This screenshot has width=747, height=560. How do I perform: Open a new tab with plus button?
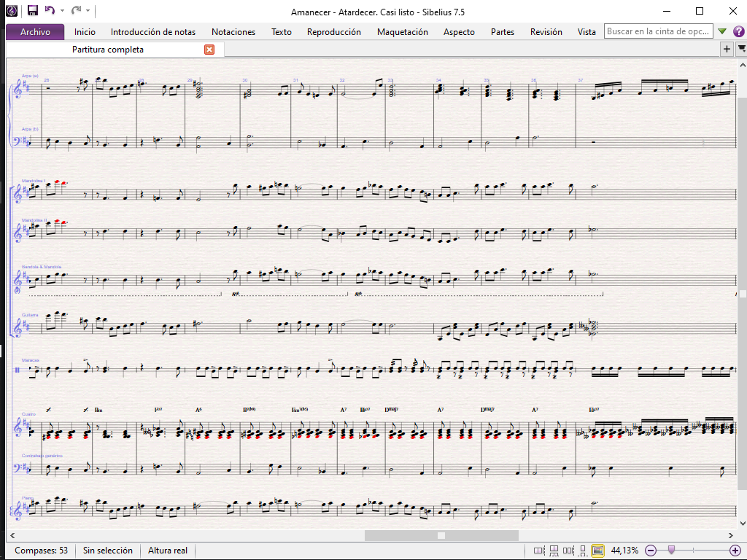point(727,49)
